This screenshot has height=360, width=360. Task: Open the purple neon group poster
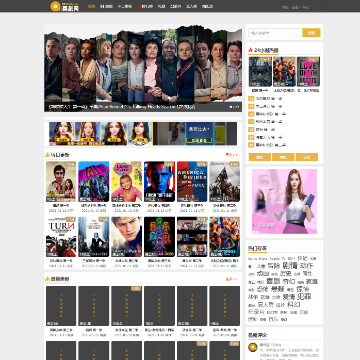[x=94, y=182]
